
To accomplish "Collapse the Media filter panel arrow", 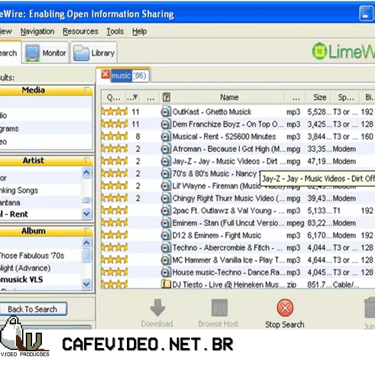I will pos(87,90).
